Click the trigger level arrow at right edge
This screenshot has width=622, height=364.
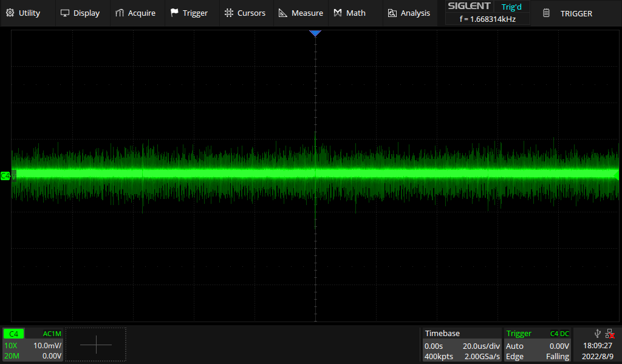tap(616, 174)
